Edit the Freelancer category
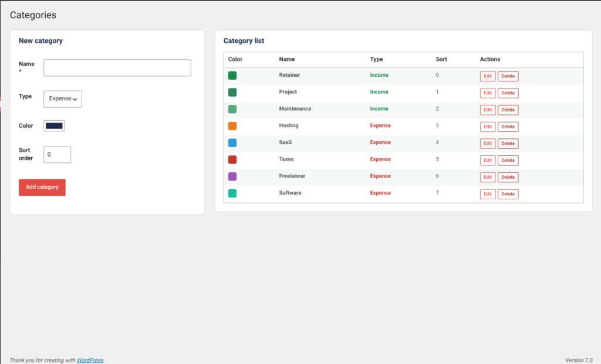Image resolution: width=601 pixels, height=364 pixels. (488, 177)
